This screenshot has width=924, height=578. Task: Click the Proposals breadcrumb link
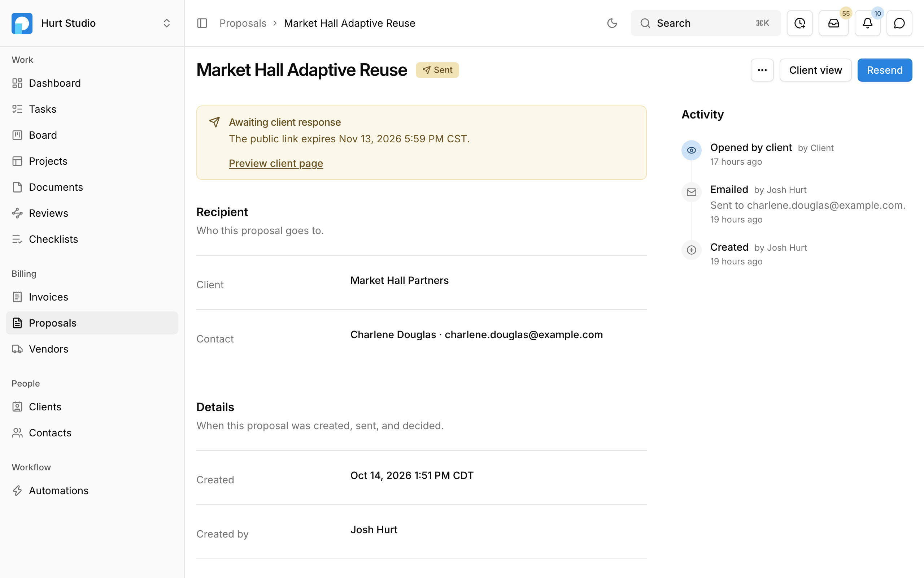coord(243,23)
